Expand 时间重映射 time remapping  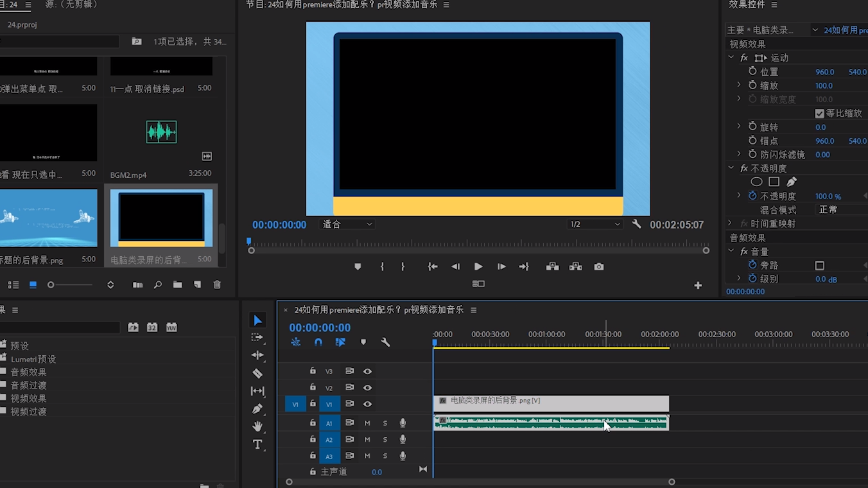coord(730,223)
